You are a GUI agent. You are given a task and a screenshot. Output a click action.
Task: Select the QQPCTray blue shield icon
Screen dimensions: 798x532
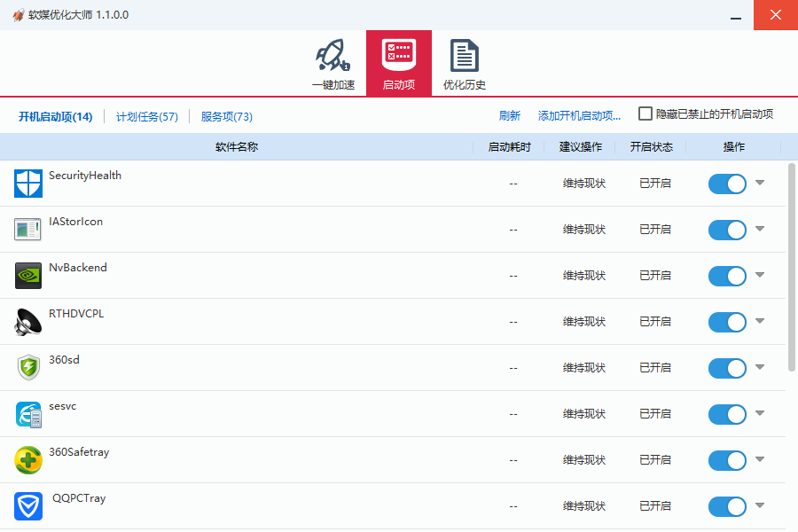[x=28, y=506]
